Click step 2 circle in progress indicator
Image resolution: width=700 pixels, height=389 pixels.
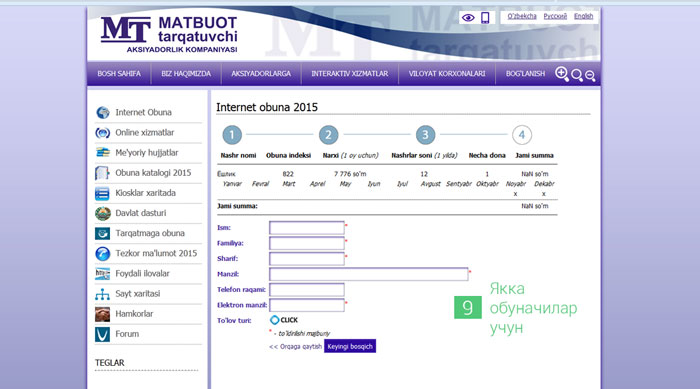[329, 135]
